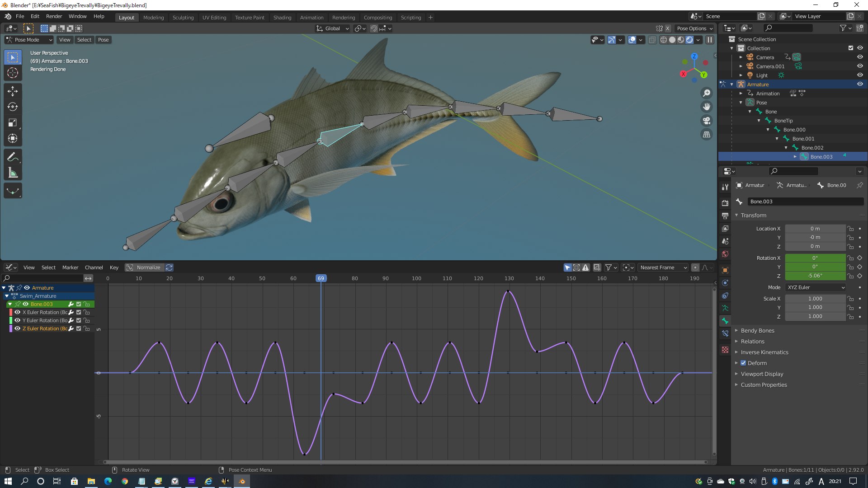
Task: Switch to the Animation workspace tab
Action: [311, 18]
